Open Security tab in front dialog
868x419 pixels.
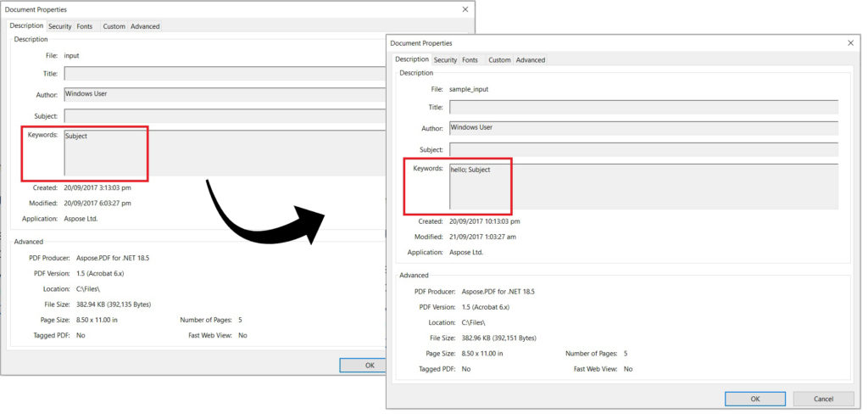click(445, 60)
